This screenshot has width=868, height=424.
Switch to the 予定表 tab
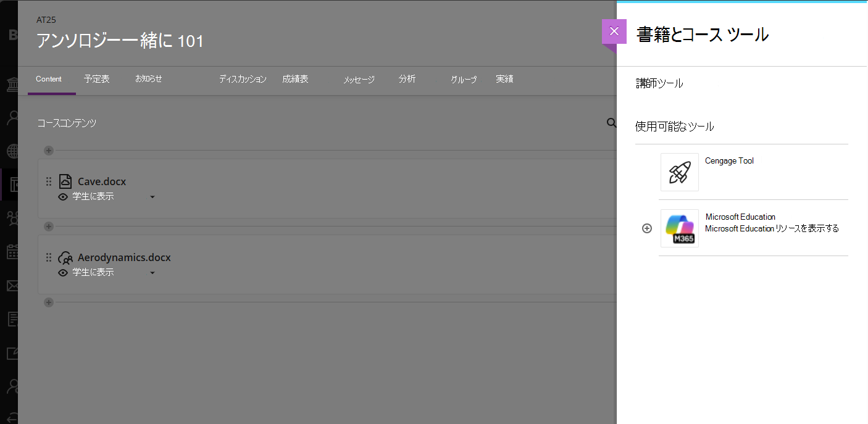point(97,79)
